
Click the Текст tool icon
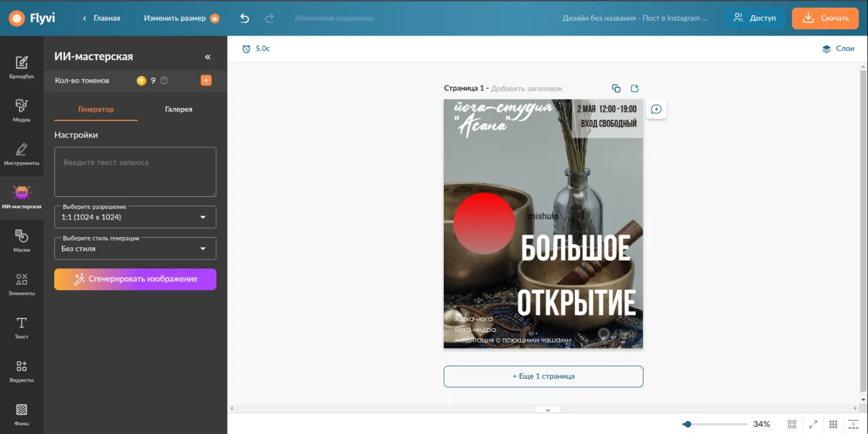[x=22, y=324]
